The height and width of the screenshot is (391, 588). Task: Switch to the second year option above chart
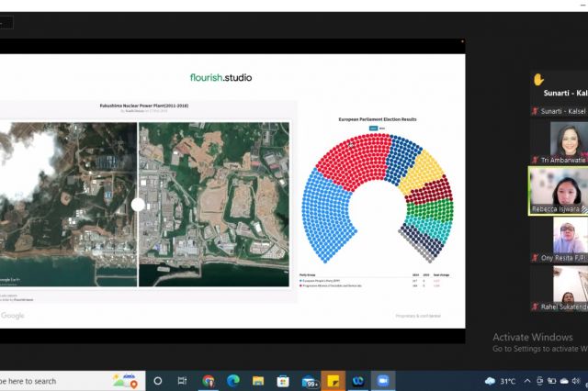(x=382, y=128)
